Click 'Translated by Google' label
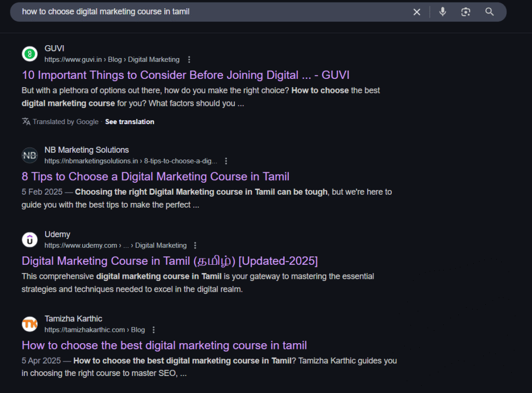The height and width of the screenshot is (393, 532). (x=65, y=121)
